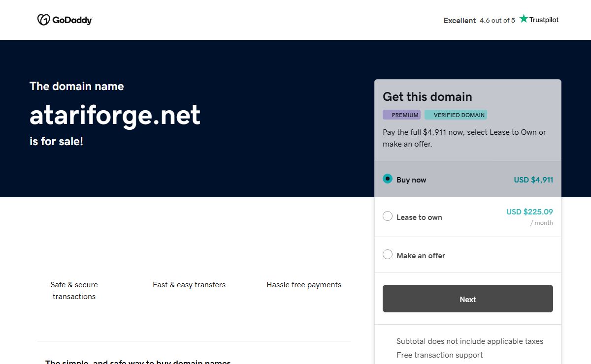Select the Lease to own radio option

[388, 216]
